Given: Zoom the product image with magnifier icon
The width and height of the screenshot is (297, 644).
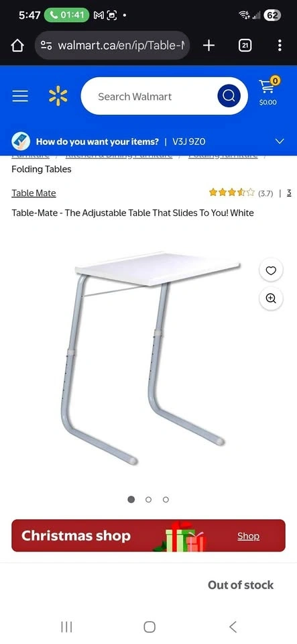Looking at the screenshot, I should [271, 299].
